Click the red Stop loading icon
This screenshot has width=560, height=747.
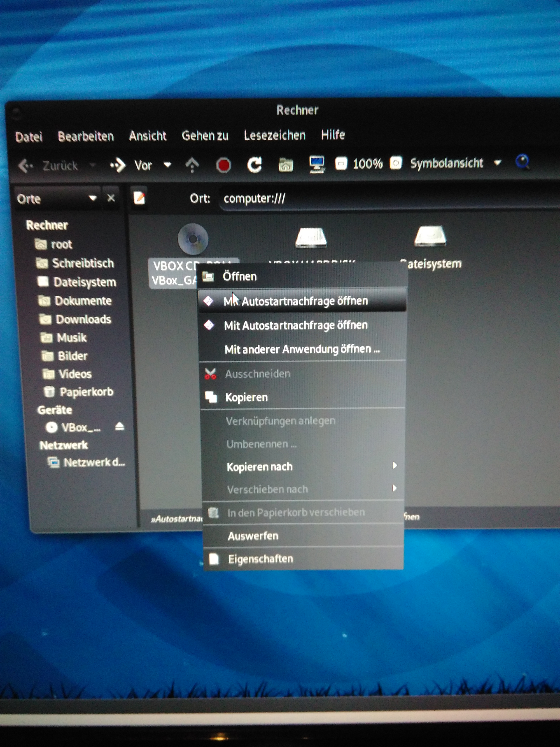click(x=223, y=166)
